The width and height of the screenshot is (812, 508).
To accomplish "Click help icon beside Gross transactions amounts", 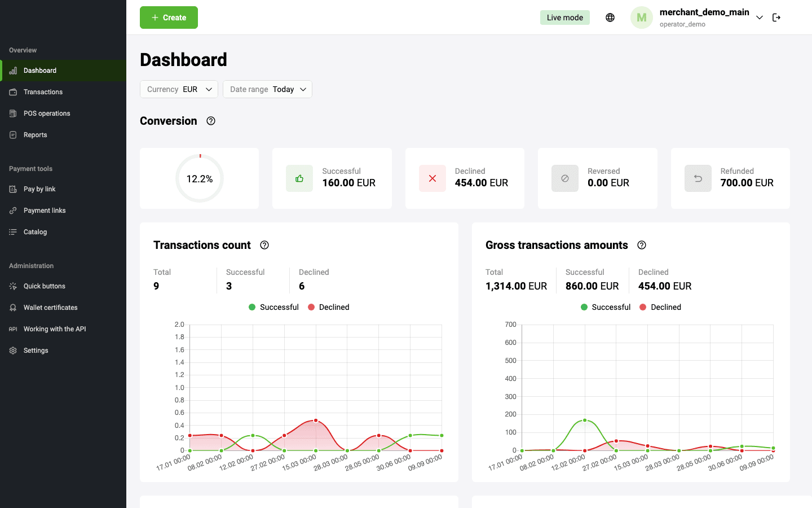I will coord(642,245).
